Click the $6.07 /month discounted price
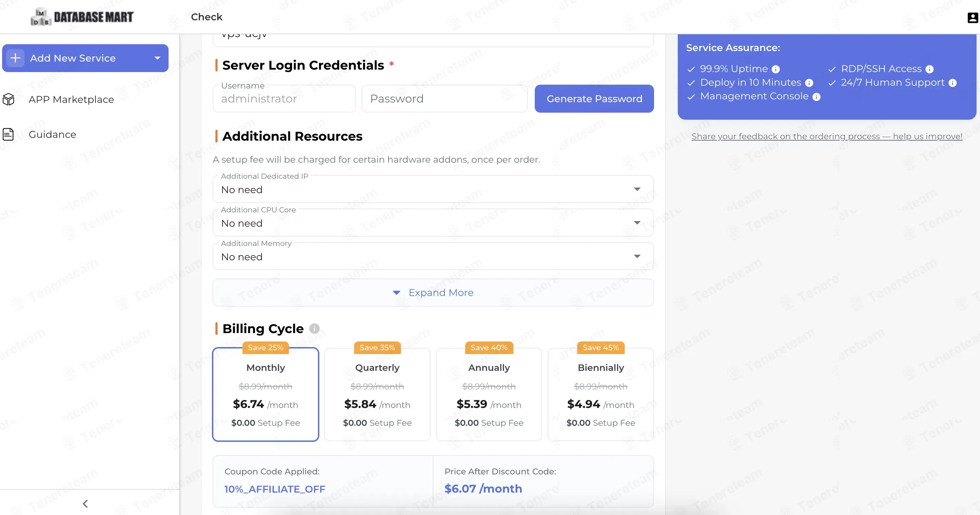Screen dimensions: 980x515 tap(483, 488)
